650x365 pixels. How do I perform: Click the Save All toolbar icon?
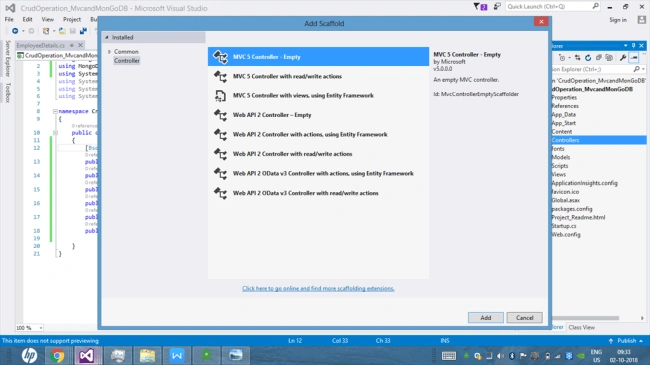point(83,31)
